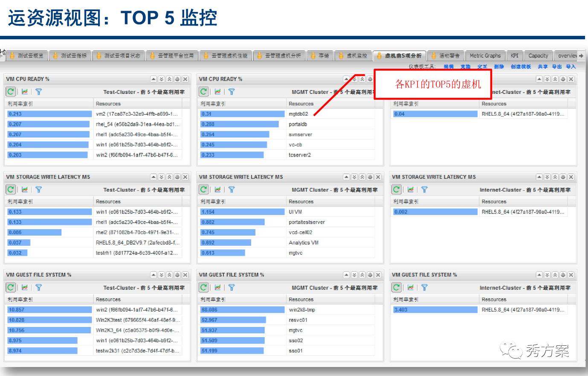Click filter icon in MGMT Guest File System panel
This screenshot has width=588, height=376.
[x=232, y=287]
